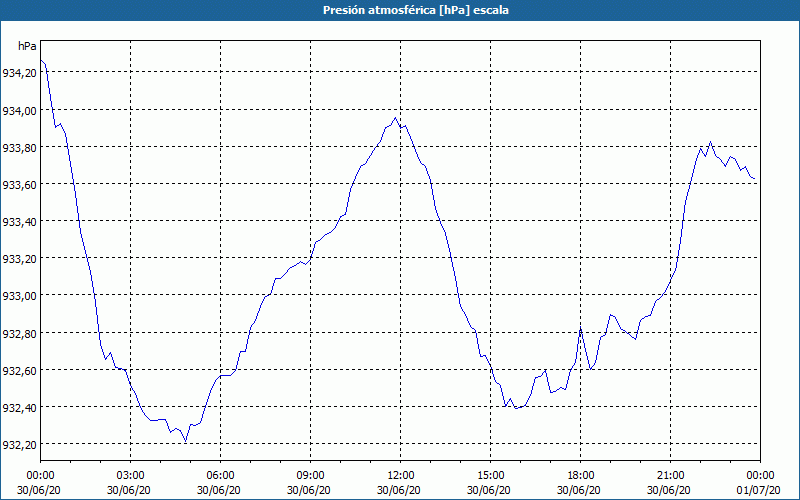The image size is (800, 500).
Task: Select the 30/06/20 date under 06:00
Action: click(x=220, y=490)
